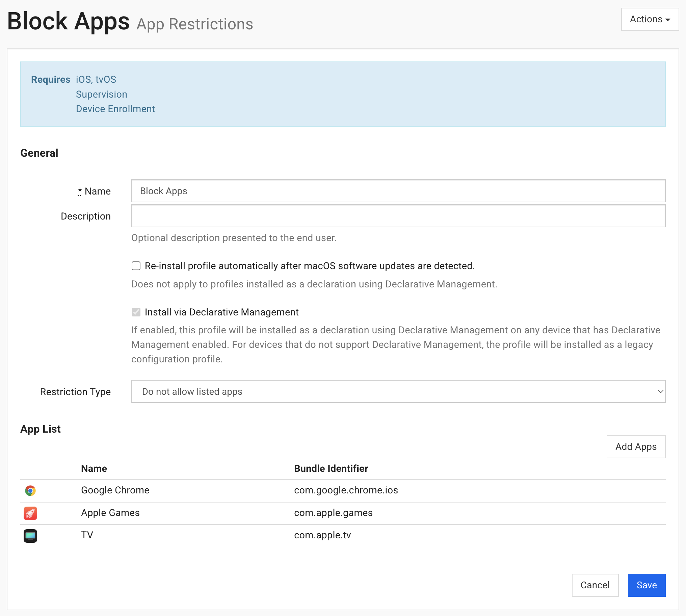Select the Google Chrome row name
Screen dimensions: 686x616
pos(115,490)
